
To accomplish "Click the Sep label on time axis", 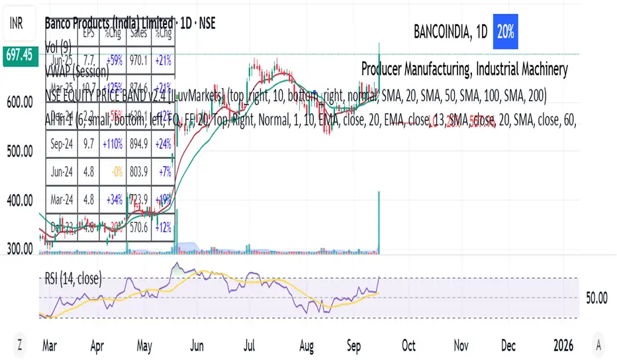I will [354, 346].
